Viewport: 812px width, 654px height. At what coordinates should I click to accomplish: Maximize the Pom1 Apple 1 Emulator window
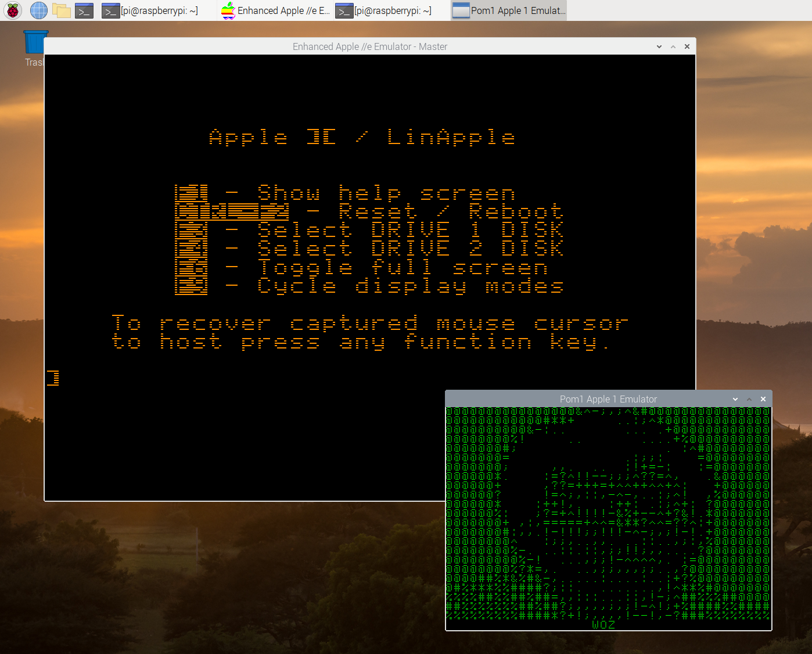[x=749, y=399]
